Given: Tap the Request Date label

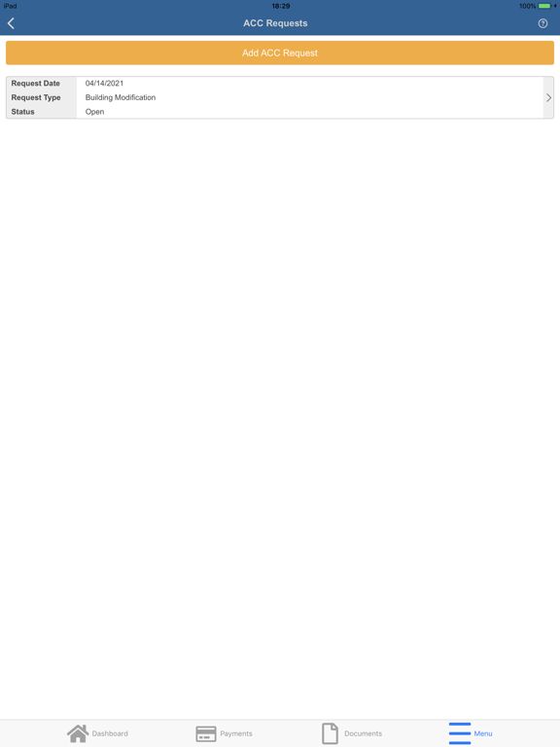Looking at the screenshot, I should click(x=36, y=84).
